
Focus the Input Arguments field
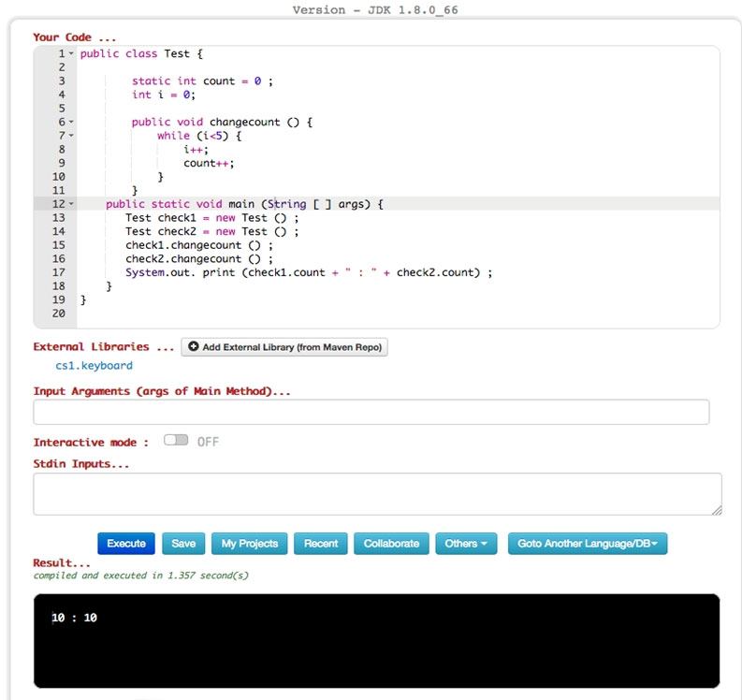click(371, 412)
